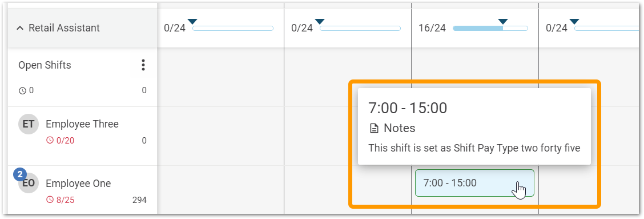Click the Retail Assistant group label
Screen dimensions: 644x219
point(64,28)
